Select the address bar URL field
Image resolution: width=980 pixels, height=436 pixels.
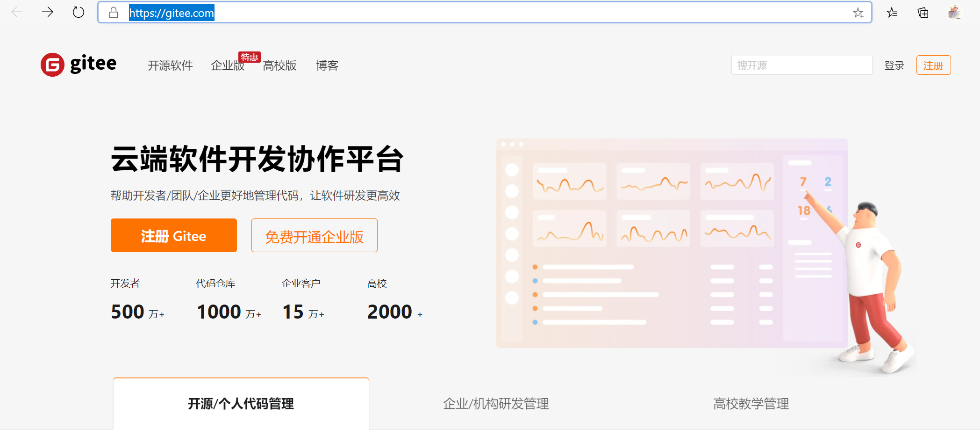tap(485, 13)
